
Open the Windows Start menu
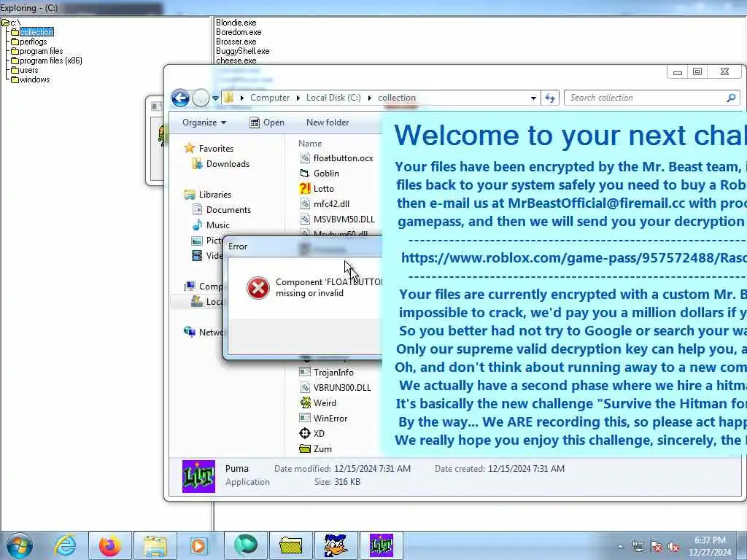click(19, 545)
